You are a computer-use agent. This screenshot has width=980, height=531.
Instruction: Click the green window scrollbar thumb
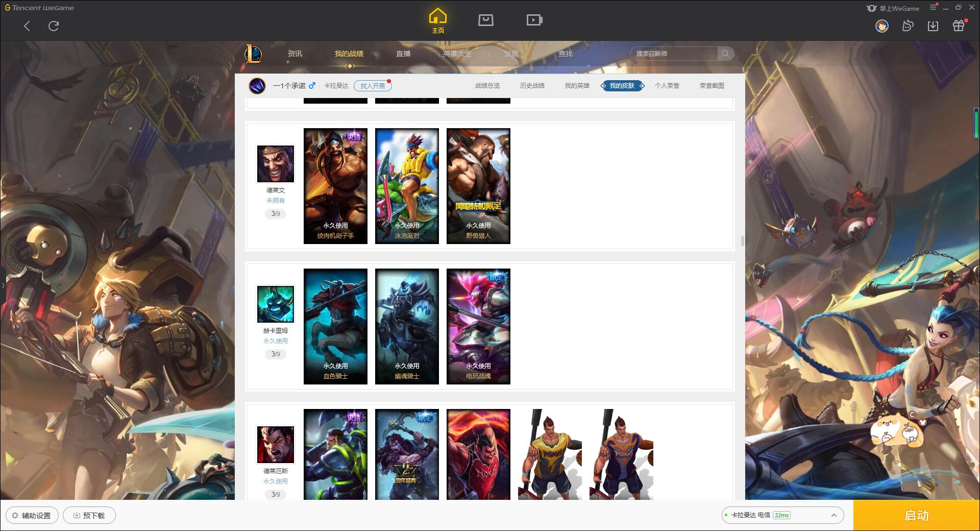pos(976,123)
